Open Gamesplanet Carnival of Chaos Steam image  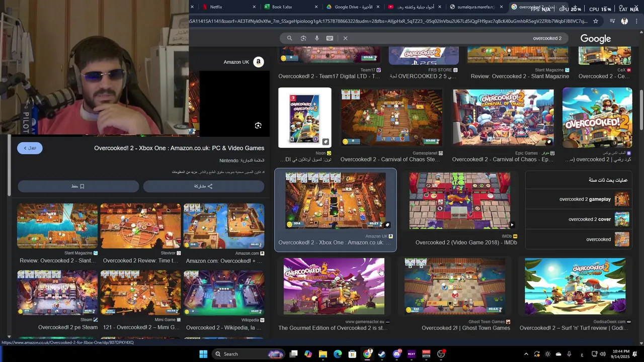tap(392, 118)
